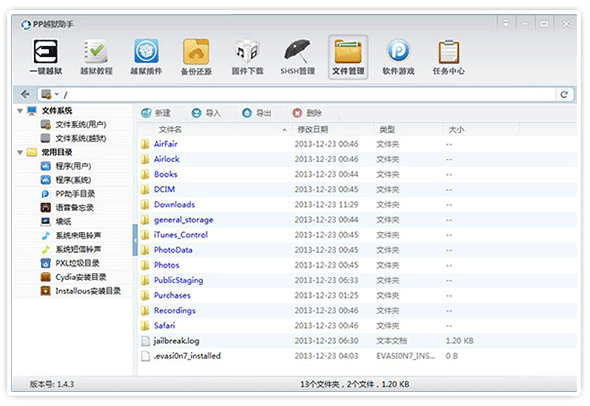Select the Photos folder
590x406 pixels.
coord(166,265)
